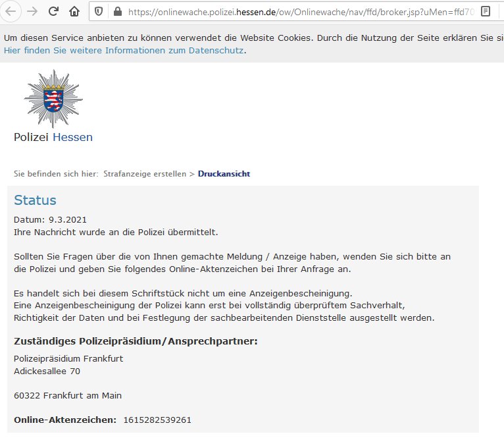Click the Datum: 9.3.2021 line
This screenshot has width=504, height=440.
point(50,219)
